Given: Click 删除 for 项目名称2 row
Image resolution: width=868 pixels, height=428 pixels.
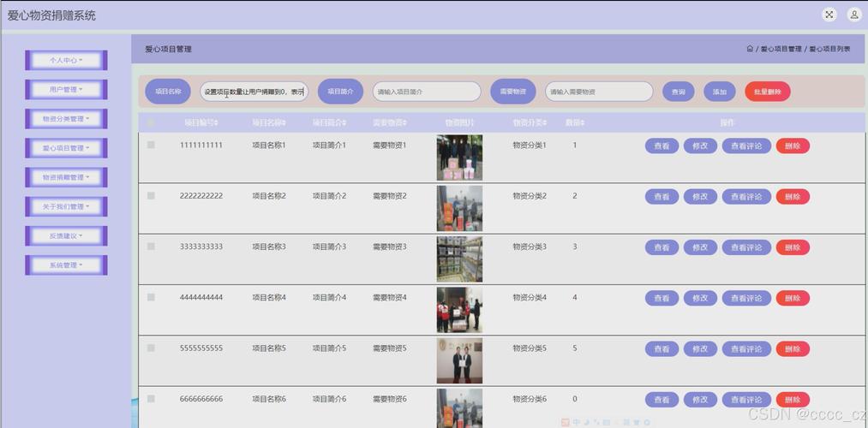Looking at the screenshot, I should (x=793, y=197).
